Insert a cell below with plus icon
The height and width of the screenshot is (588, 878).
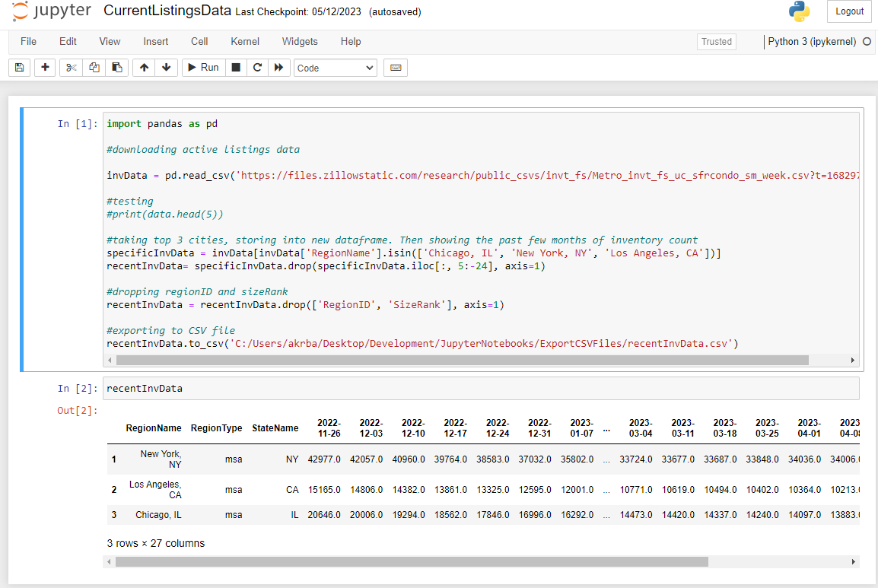pyautogui.click(x=46, y=68)
